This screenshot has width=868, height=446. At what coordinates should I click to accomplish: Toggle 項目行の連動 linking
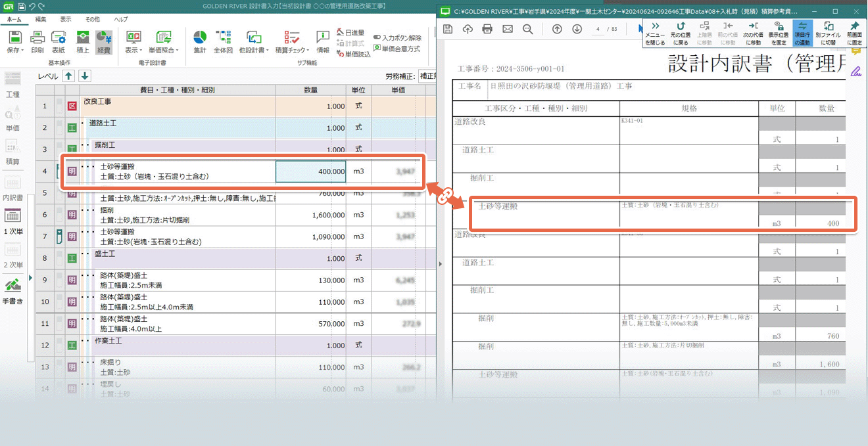point(802,33)
